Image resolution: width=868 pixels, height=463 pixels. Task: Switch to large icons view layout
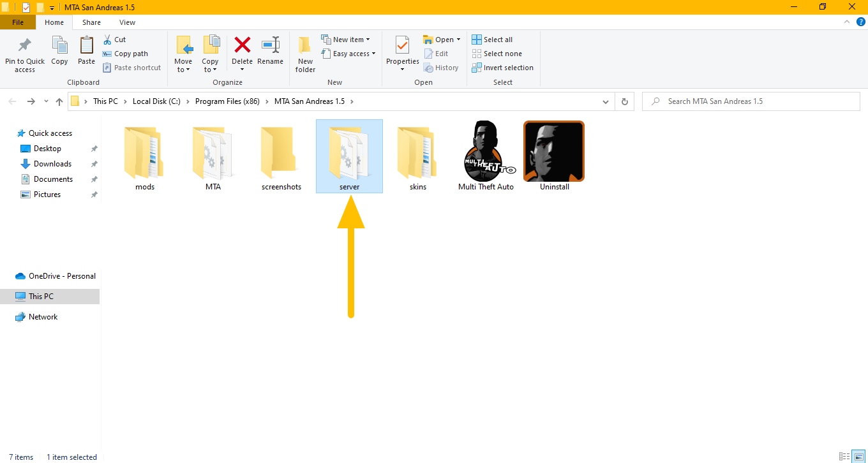858,457
